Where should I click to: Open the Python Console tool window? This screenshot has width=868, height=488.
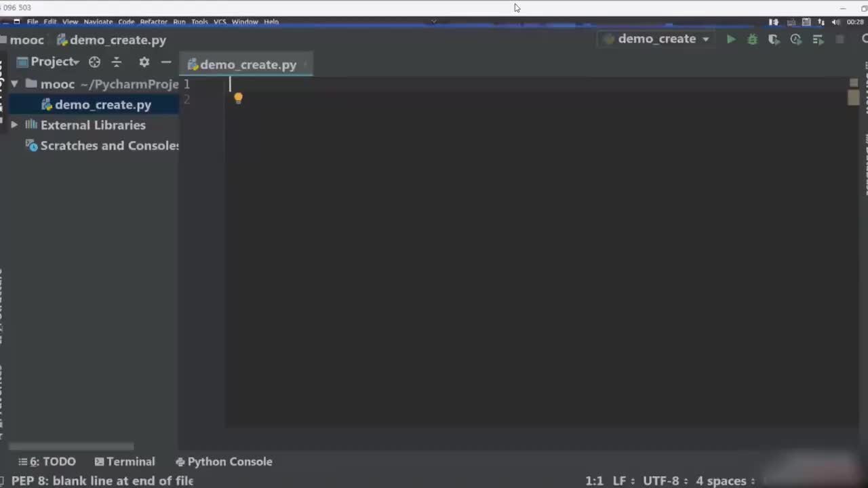224,462
